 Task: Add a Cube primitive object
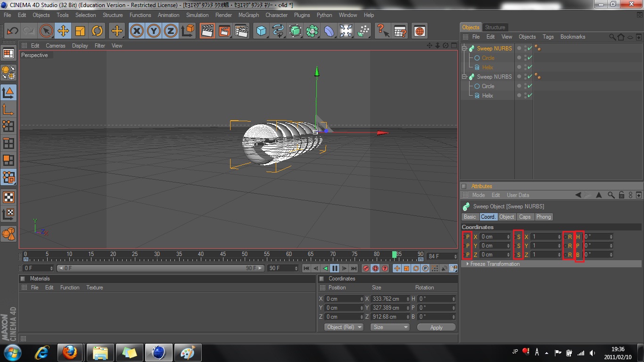coord(261,31)
